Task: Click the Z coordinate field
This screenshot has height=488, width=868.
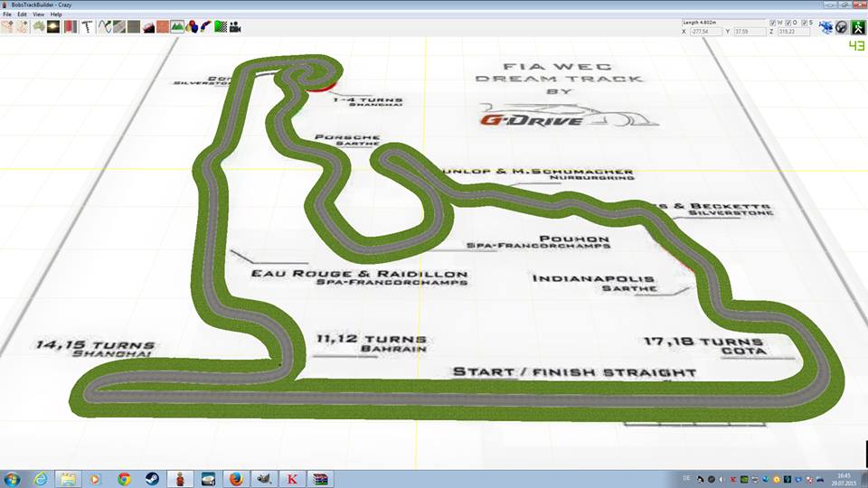Action: click(x=793, y=32)
